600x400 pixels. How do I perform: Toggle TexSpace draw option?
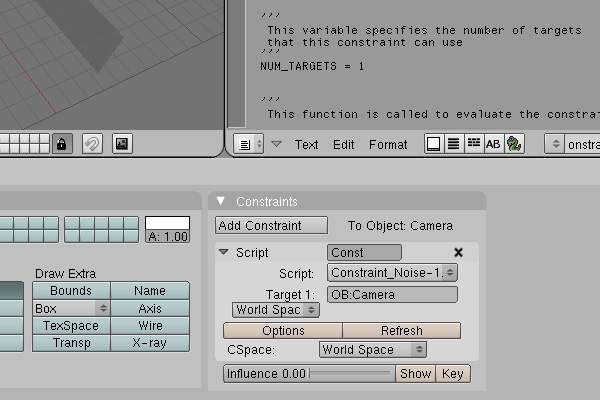coord(71,325)
